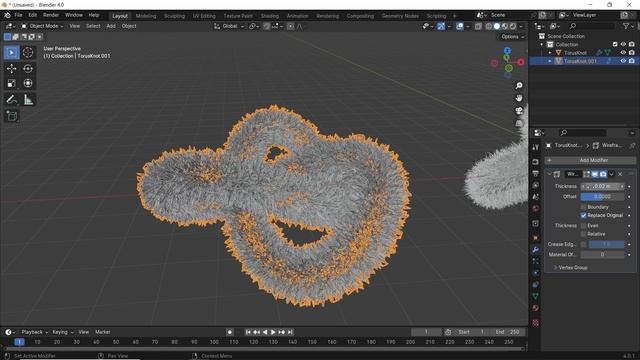Screen dimensions: 640x360
Task: Click the Blender logo menu icon
Action: tap(7, 15)
